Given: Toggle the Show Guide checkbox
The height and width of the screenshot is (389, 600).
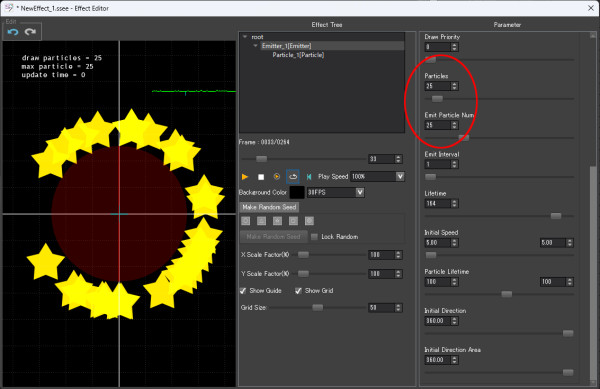Looking at the screenshot, I should pos(243,291).
